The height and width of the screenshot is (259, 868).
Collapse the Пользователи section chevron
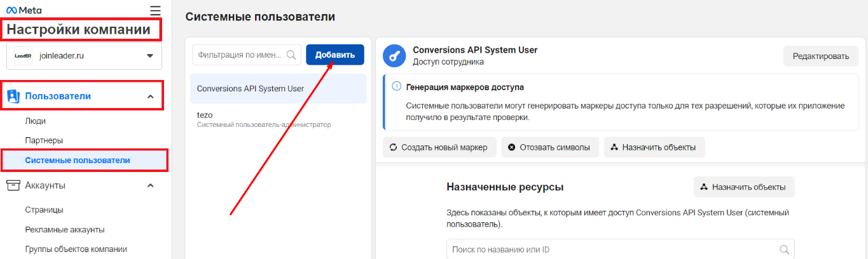click(151, 96)
